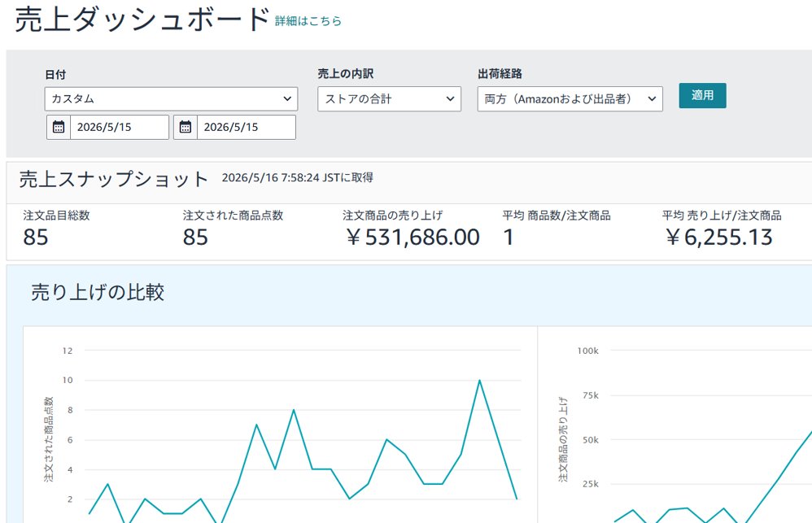Viewport: 812px width, 523px height.
Task: Click the 日付 field label
Action: (x=55, y=75)
